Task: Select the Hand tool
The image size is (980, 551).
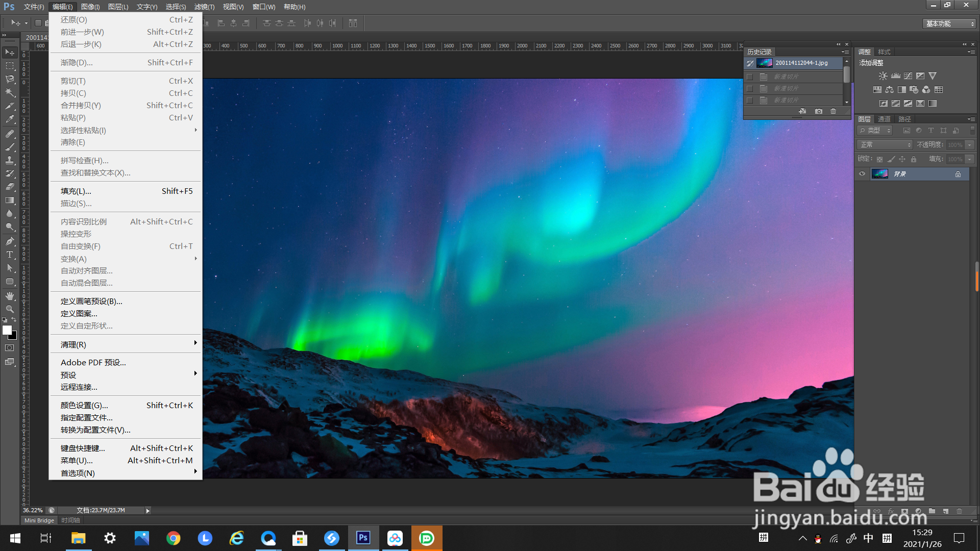Action: [10, 296]
